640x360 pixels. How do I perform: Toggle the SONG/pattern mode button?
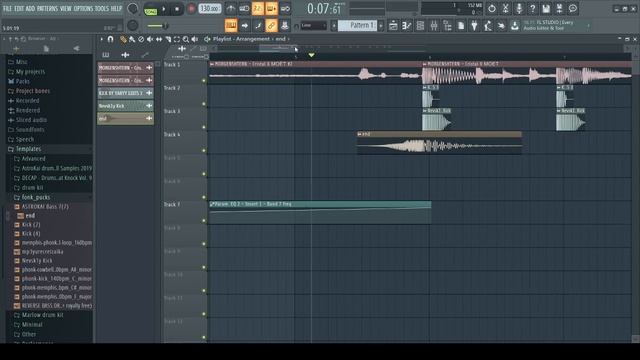(150, 9)
